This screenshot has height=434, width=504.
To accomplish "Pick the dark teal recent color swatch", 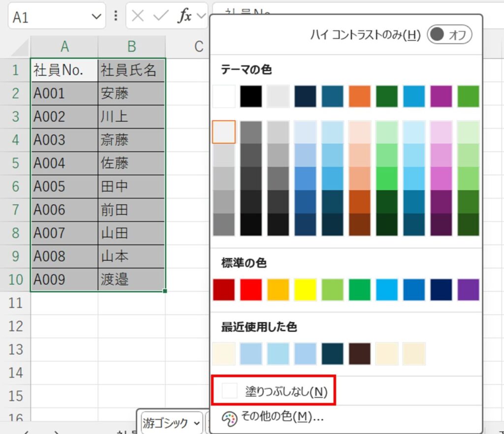I will [x=332, y=354].
